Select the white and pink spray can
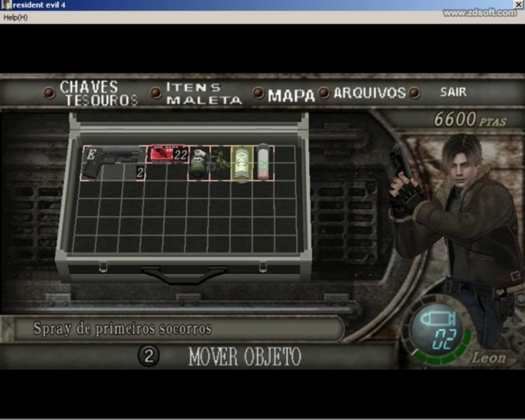 click(264, 162)
